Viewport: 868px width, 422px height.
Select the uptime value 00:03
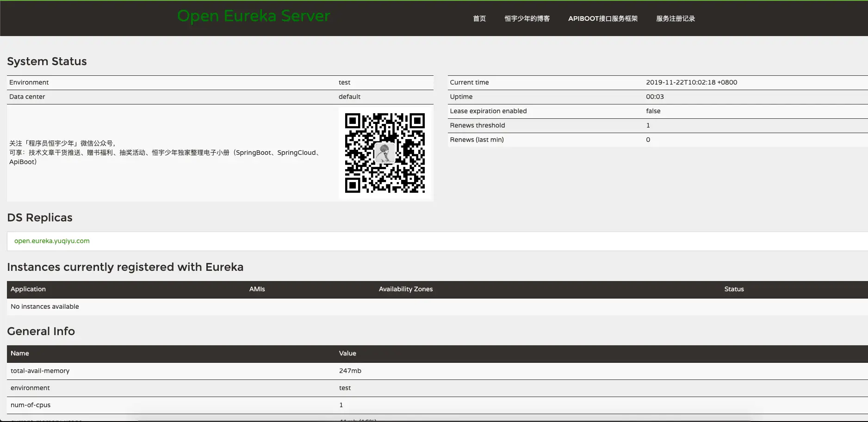(x=655, y=97)
